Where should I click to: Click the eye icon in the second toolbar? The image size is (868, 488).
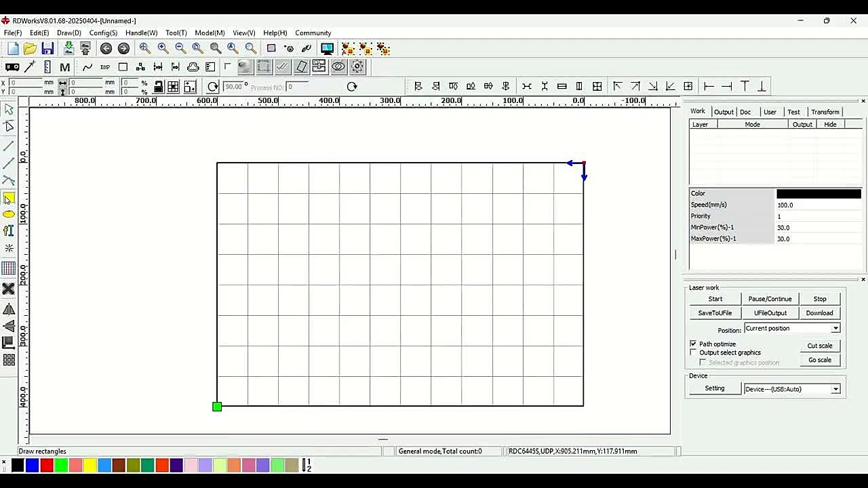point(338,66)
